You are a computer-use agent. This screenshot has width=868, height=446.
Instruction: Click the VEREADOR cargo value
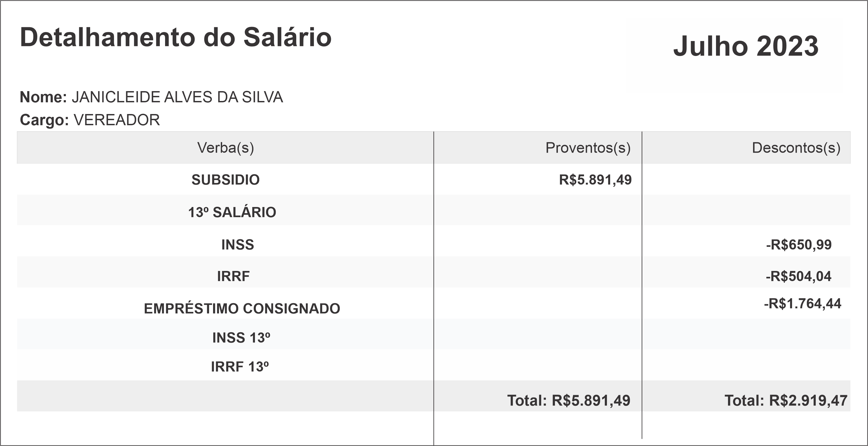point(117,120)
